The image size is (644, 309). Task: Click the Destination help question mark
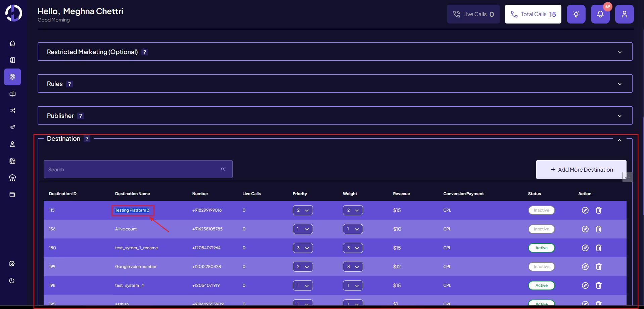point(87,139)
